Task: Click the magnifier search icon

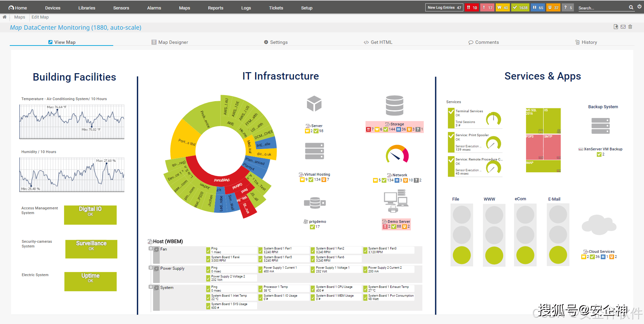Action: (631, 7)
